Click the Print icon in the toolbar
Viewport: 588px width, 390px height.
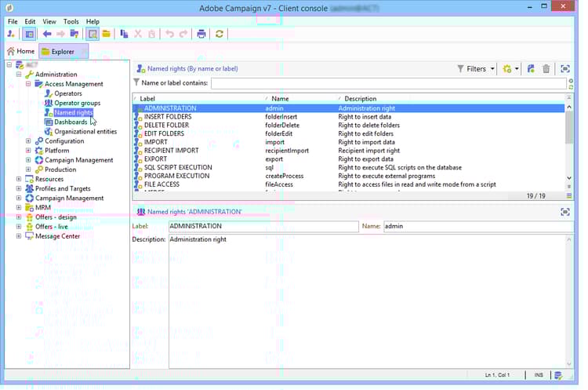(201, 34)
